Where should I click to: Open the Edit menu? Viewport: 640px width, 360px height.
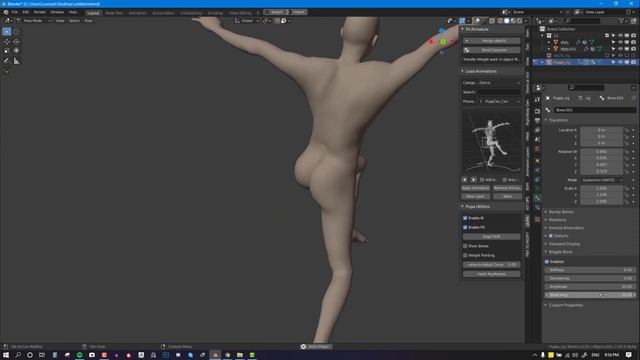click(x=25, y=12)
